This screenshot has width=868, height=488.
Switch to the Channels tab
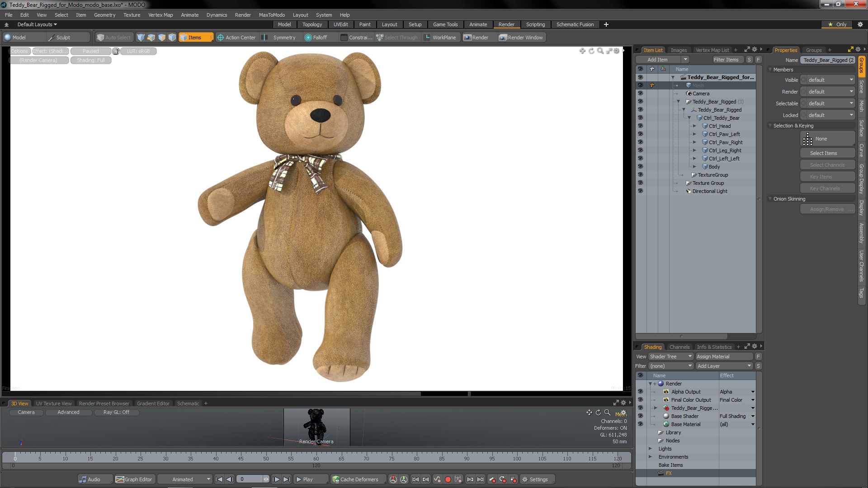click(x=679, y=347)
